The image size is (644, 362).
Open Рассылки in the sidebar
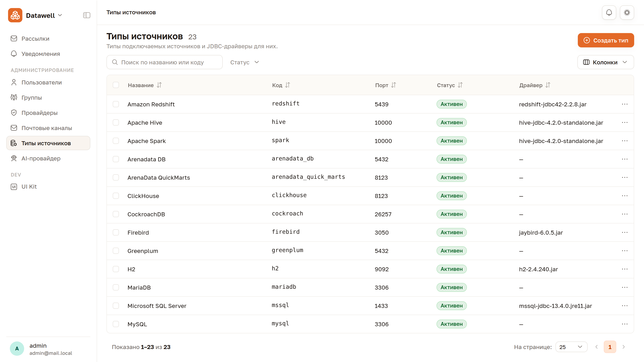[x=48, y=39]
